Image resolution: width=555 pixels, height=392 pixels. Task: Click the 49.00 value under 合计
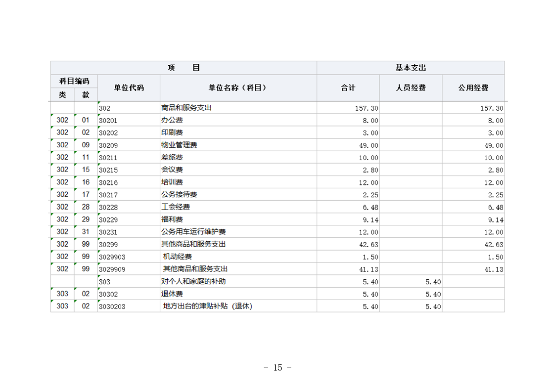369,145
